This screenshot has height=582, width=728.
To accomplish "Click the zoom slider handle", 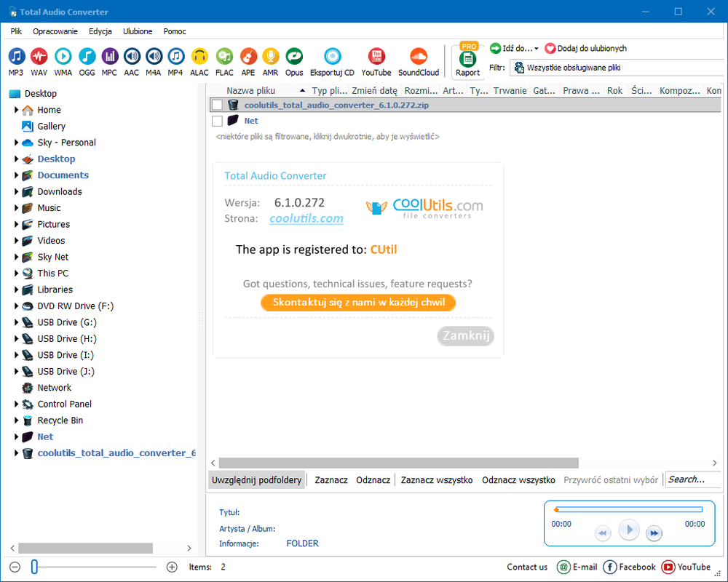I will (x=34, y=567).
